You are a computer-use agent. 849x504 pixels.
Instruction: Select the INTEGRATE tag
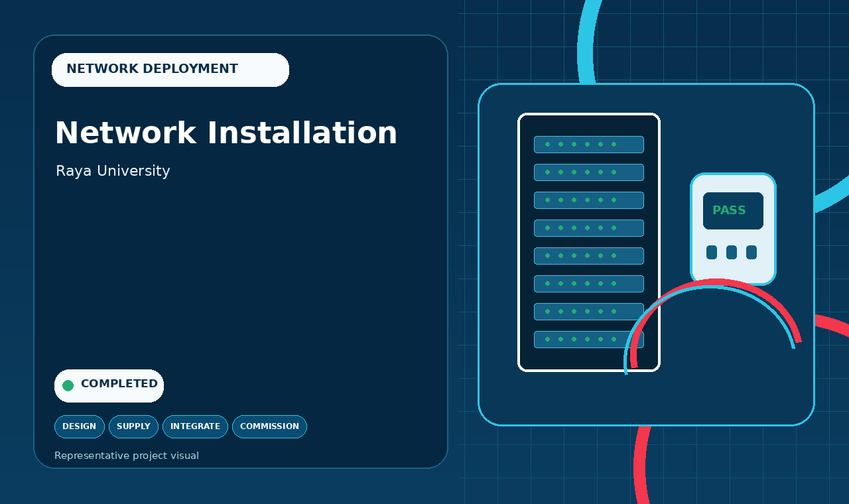point(195,426)
